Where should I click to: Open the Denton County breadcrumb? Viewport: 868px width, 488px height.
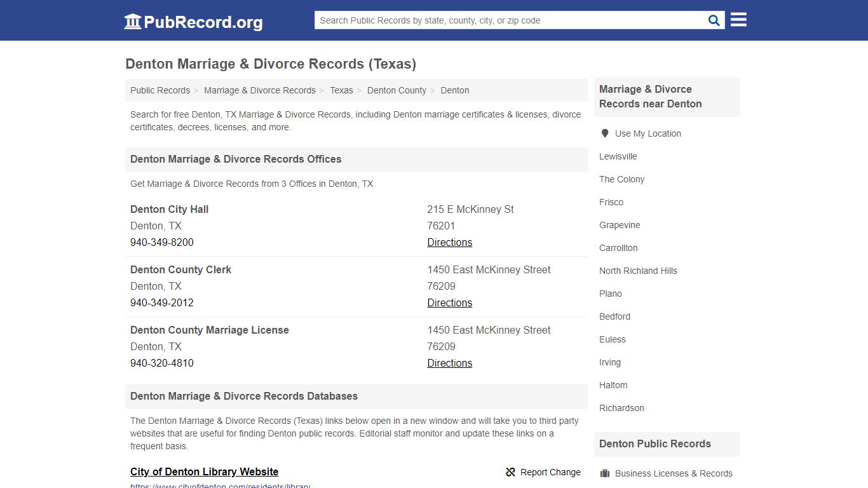pos(397,90)
